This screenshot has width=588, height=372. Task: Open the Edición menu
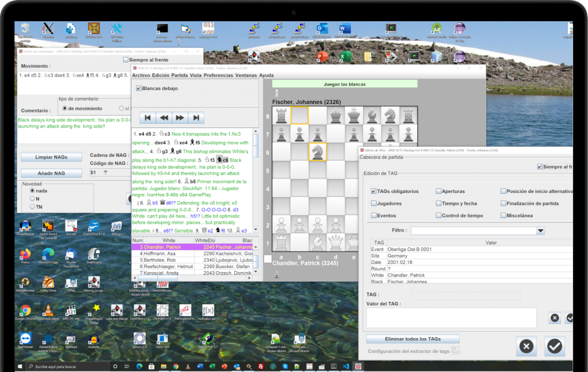tap(161, 75)
